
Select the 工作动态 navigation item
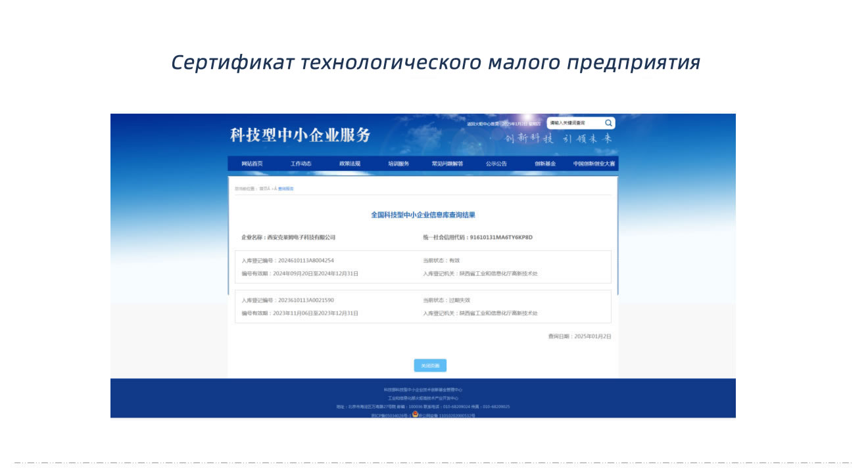pos(301,164)
